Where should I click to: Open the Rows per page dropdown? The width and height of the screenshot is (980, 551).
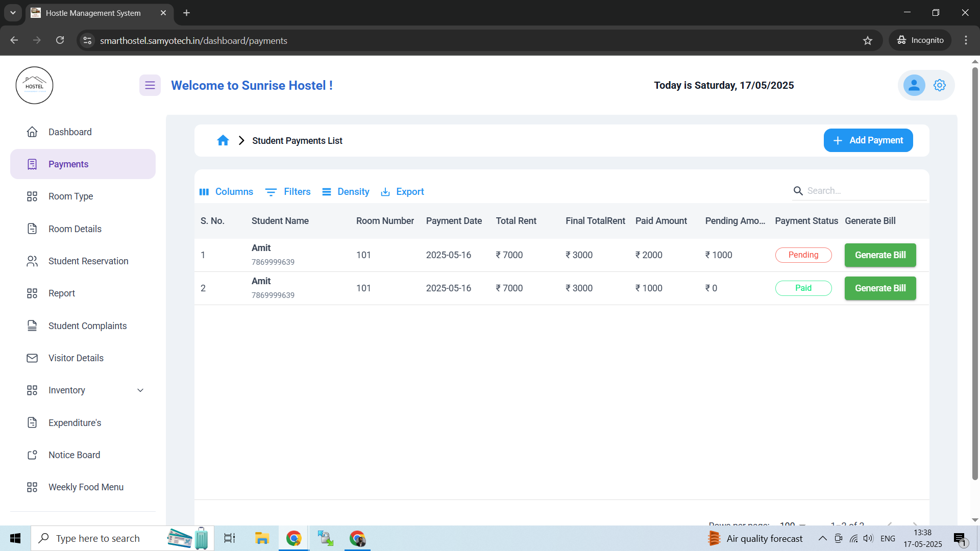tap(791, 524)
